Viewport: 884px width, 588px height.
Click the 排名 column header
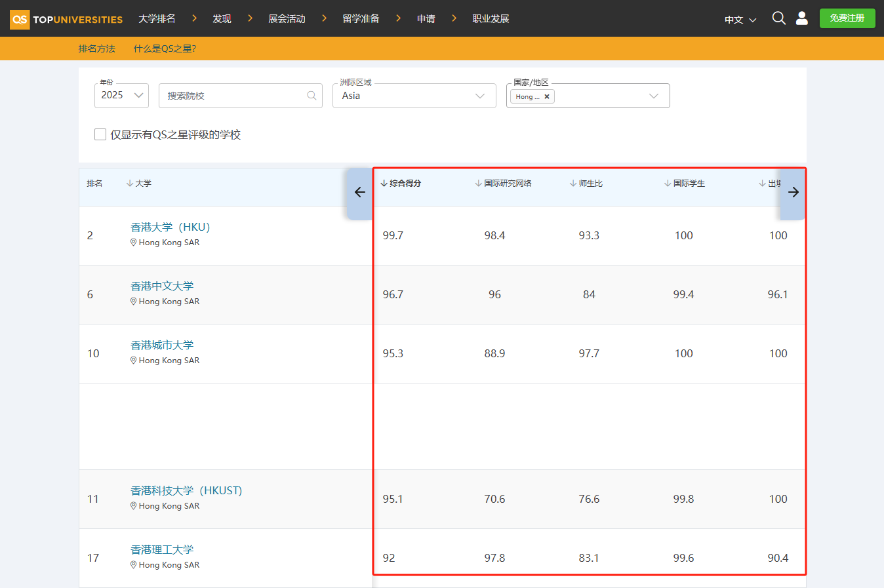click(x=94, y=184)
